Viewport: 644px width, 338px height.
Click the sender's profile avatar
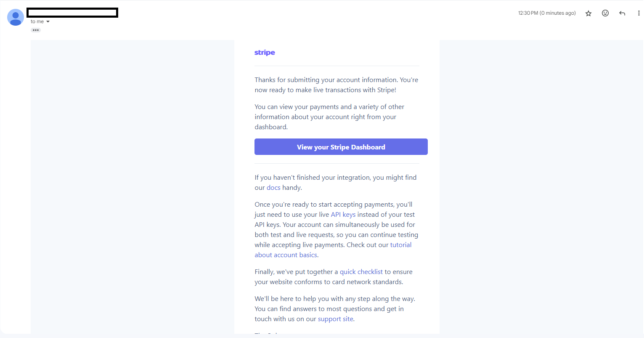coord(16,17)
